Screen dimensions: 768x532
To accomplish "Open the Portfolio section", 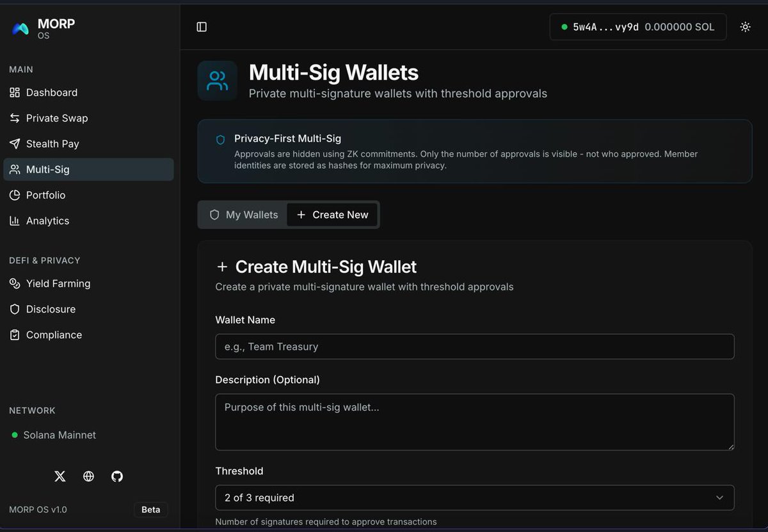I will [88, 195].
